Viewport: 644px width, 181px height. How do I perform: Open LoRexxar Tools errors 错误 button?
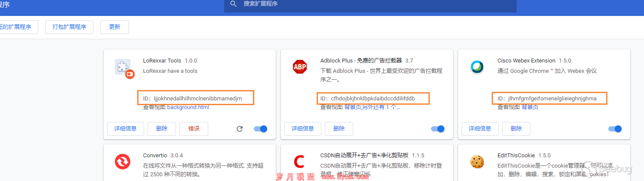coord(194,128)
